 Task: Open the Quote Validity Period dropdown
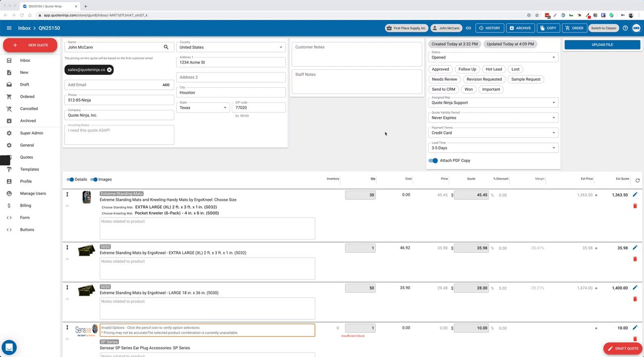coord(493,118)
